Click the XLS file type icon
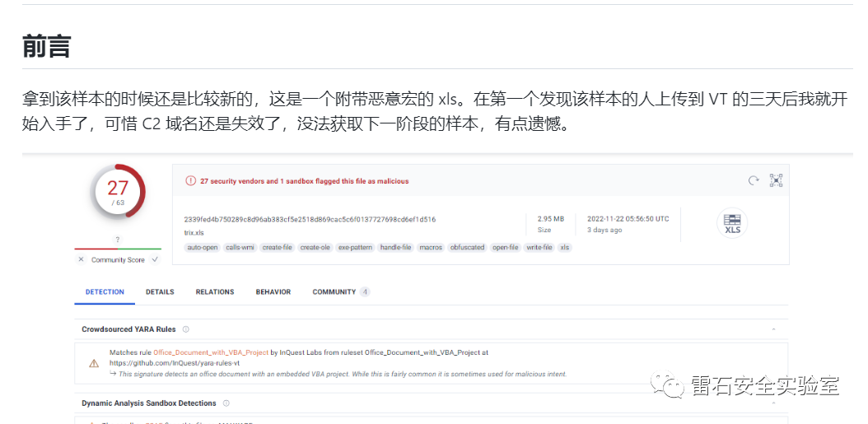 click(732, 223)
